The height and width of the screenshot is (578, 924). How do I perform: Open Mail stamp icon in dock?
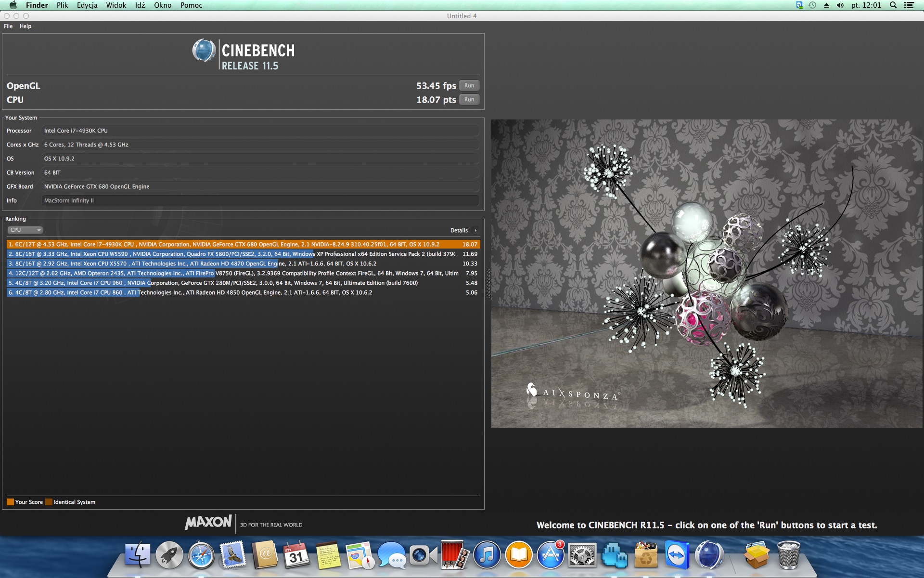233,555
